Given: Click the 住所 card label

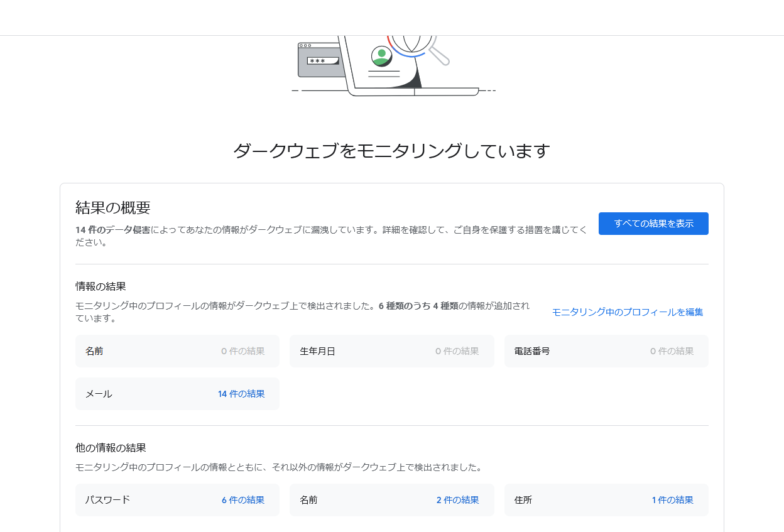Looking at the screenshot, I should coord(523,500).
